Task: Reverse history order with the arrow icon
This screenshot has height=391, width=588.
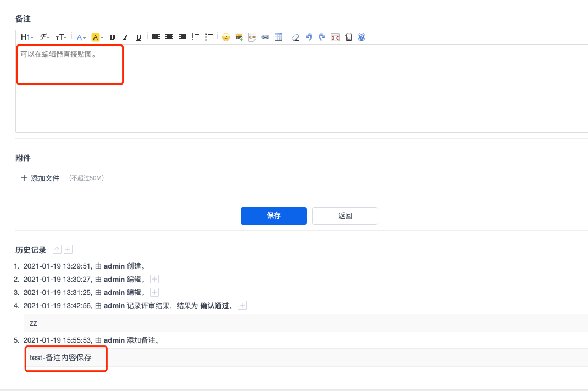Action: click(x=57, y=249)
